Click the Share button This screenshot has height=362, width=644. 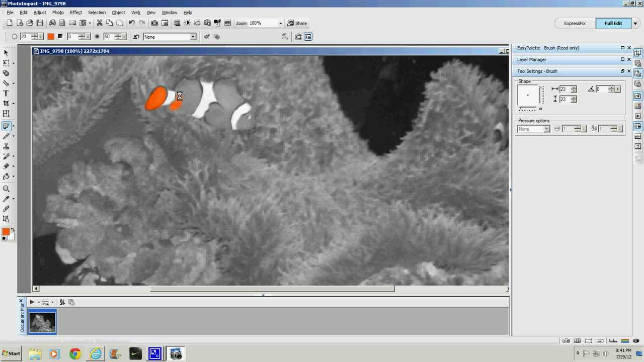[x=297, y=23]
